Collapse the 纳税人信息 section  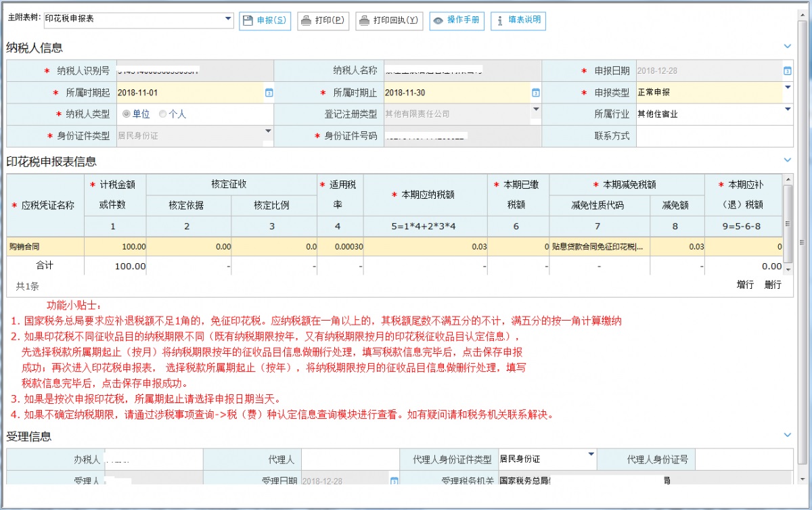pos(787,46)
